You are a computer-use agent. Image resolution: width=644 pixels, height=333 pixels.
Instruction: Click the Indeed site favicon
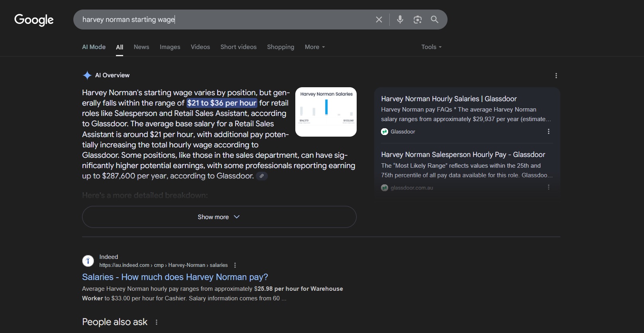click(88, 261)
